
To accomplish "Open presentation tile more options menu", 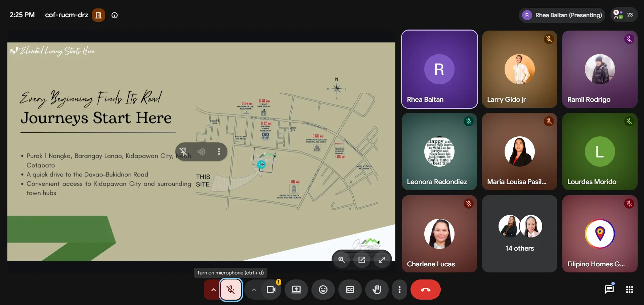I will coord(219,151).
